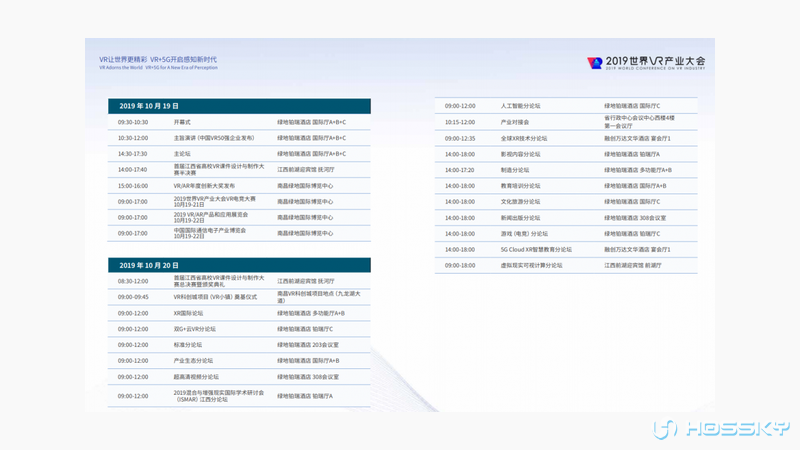Click the time '08:30-12:00'
This screenshot has width=800, height=450.
pyautogui.click(x=133, y=282)
